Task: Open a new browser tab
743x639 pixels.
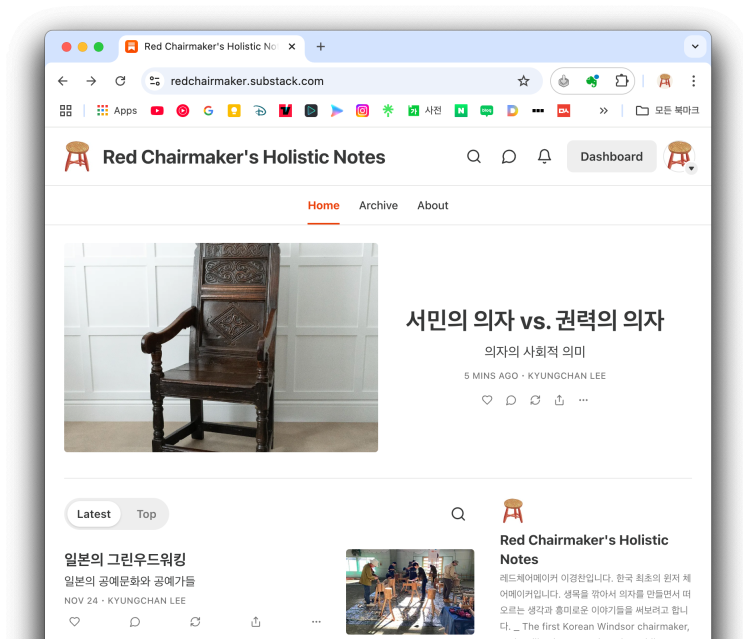Action: click(x=320, y=46)
